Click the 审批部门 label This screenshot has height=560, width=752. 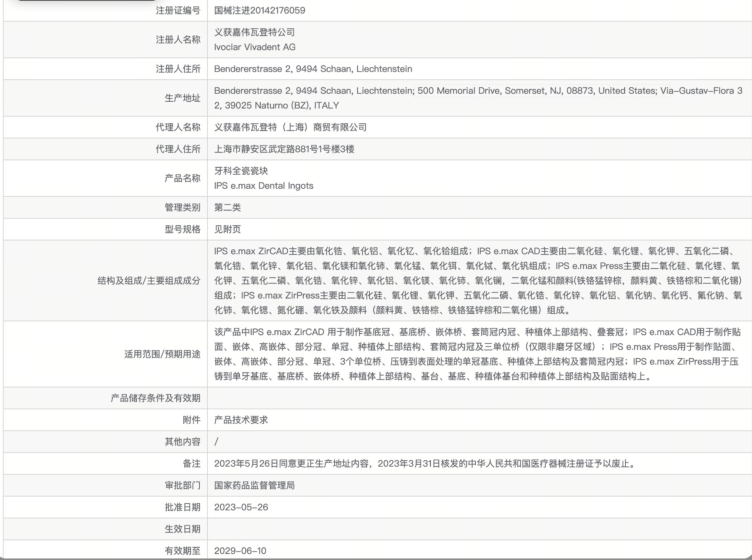click(x=183, y=485)
